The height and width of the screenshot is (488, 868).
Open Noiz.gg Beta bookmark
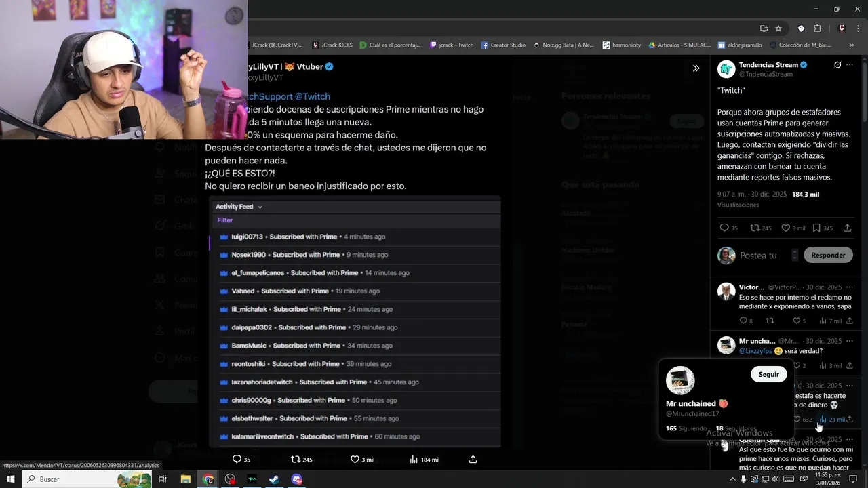click(563, 45)
